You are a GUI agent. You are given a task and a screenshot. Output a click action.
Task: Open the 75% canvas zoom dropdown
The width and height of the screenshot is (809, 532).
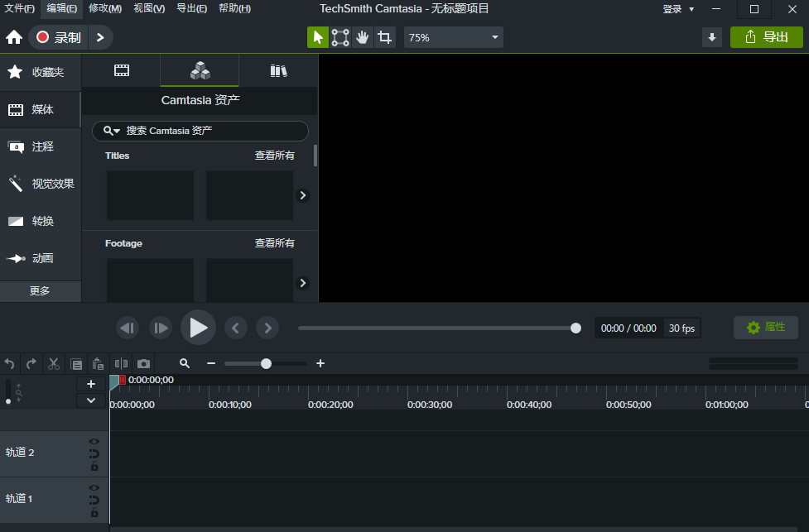[x=453, y=37]
